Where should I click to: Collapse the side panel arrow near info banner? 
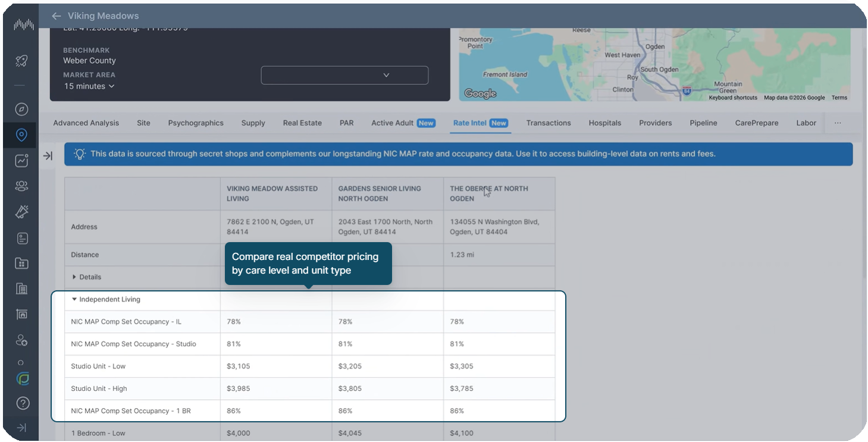point(48,156)
